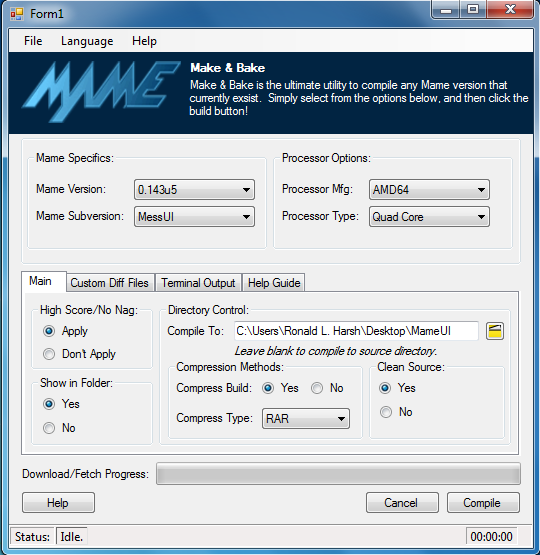Click the folder browse icon beside Compile To
The width and height of the screenshot is (540, 555).
click(x=495, y=331)
